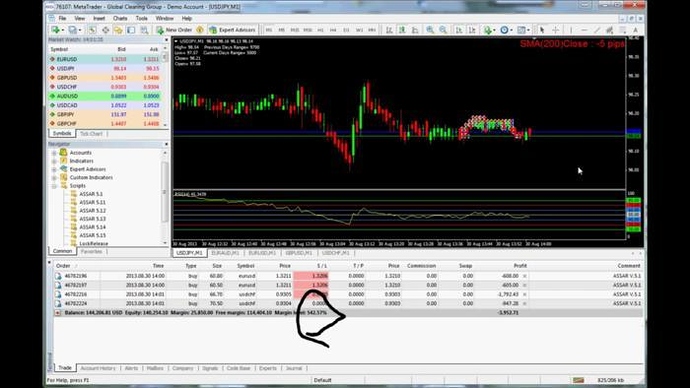This screenshot has height=388, width=690.
Task: Toggle the Terminal panel icon
Action: click(131, 30)
